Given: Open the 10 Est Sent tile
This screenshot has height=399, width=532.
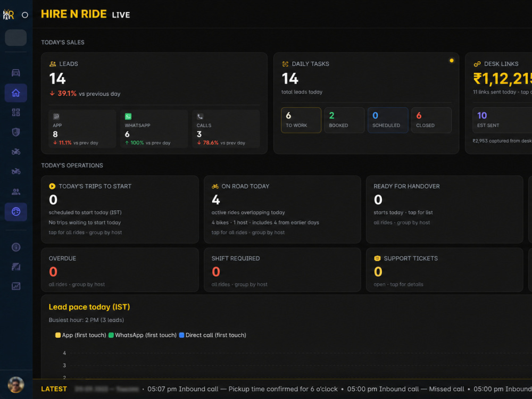Looking at the screenshot, I should pyautogui.click(x=502, y=120).
